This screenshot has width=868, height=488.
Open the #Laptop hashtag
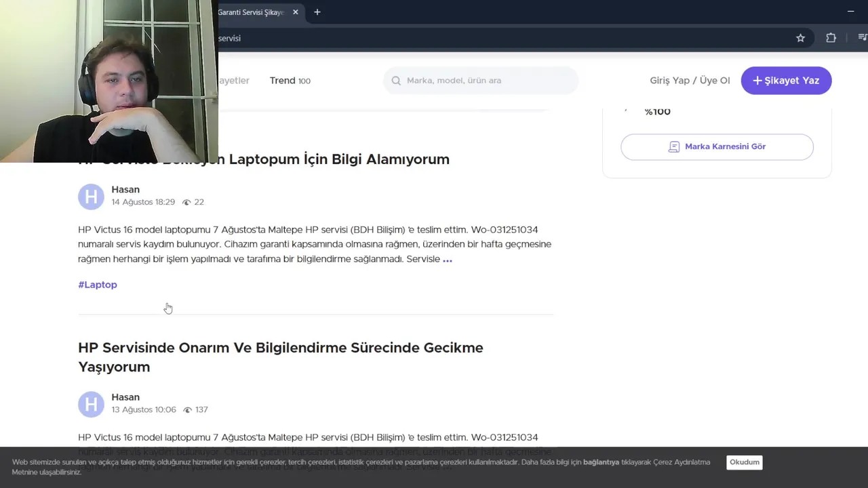98,285
